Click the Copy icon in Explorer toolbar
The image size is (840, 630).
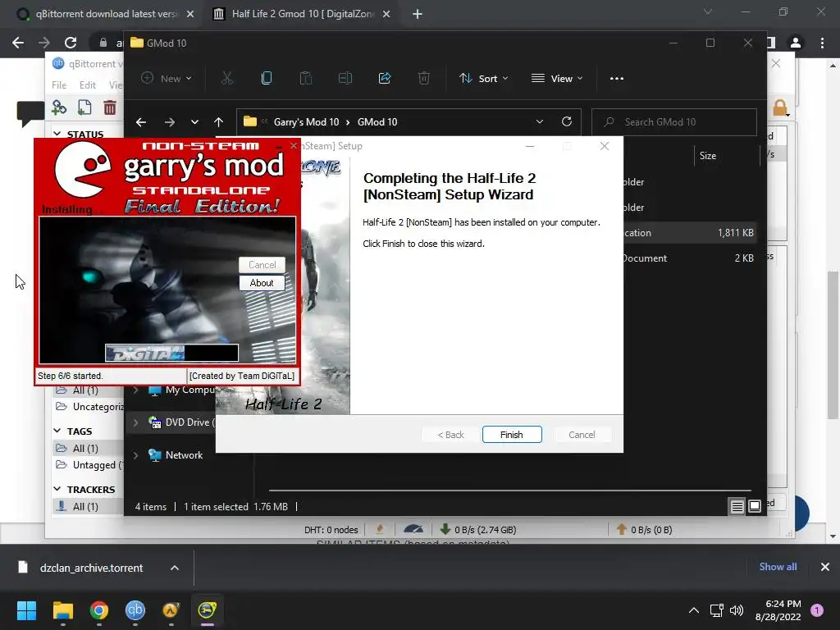click(x=267, y=78)
